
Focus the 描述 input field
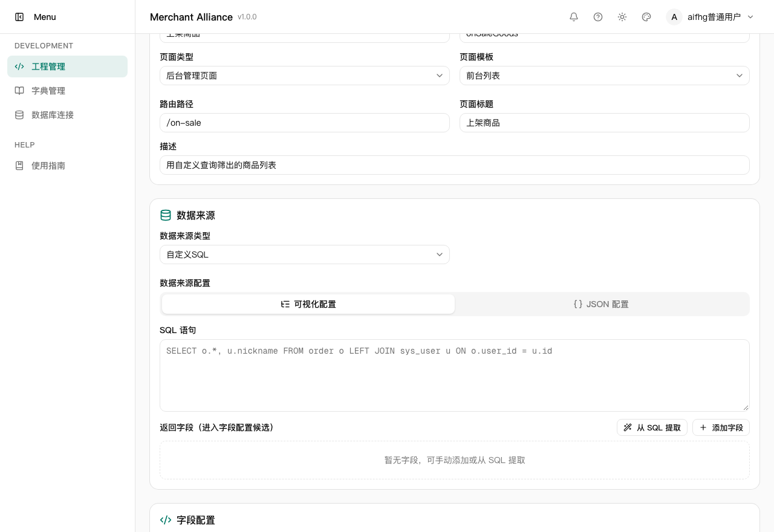[x=455, y=165]
